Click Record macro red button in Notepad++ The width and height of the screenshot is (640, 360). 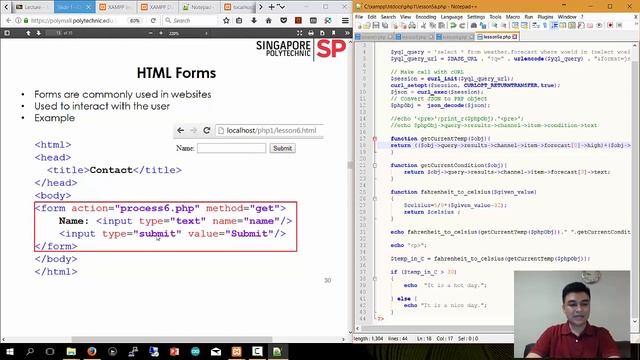[x=610, y=25]
